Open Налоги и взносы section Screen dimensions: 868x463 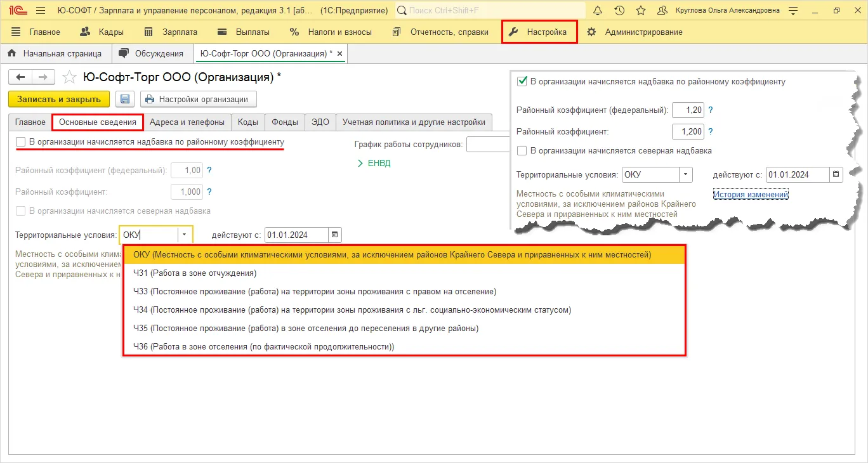[331, 32]
